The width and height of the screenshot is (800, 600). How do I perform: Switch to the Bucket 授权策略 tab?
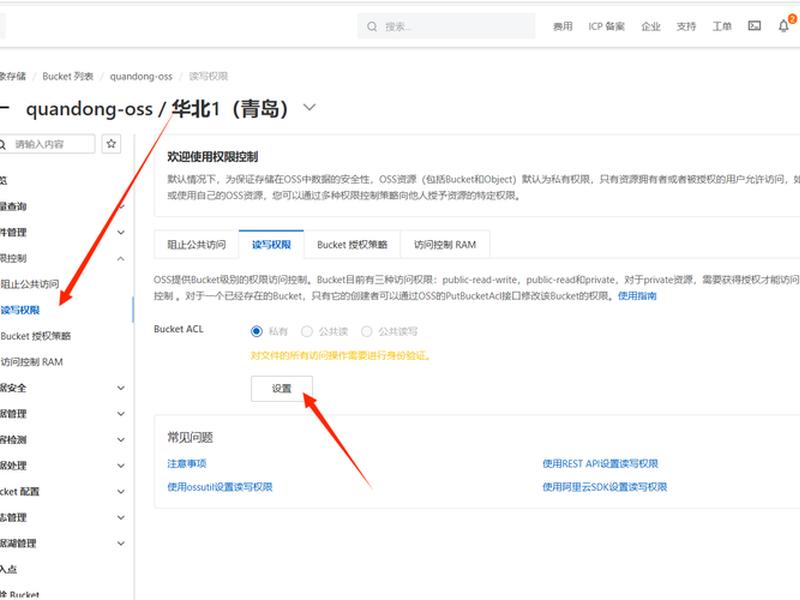click(x=352, y=244)
